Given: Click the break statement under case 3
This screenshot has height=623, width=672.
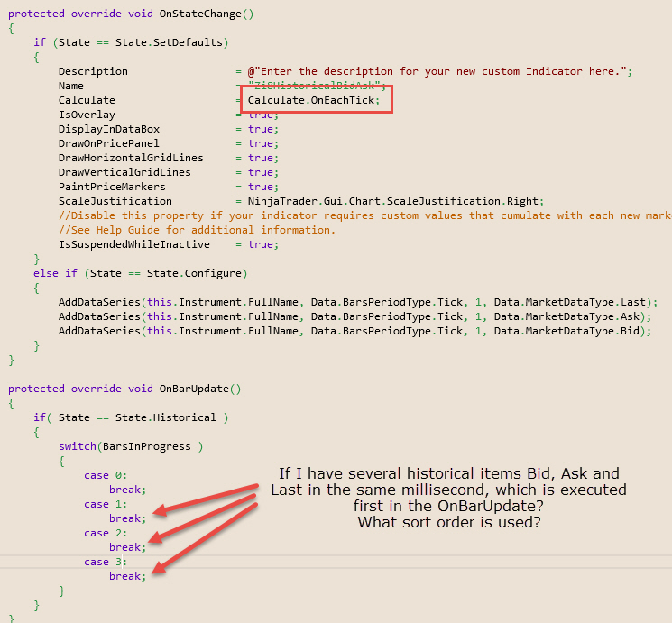Looking at the screenshot, I should [128, 576].
